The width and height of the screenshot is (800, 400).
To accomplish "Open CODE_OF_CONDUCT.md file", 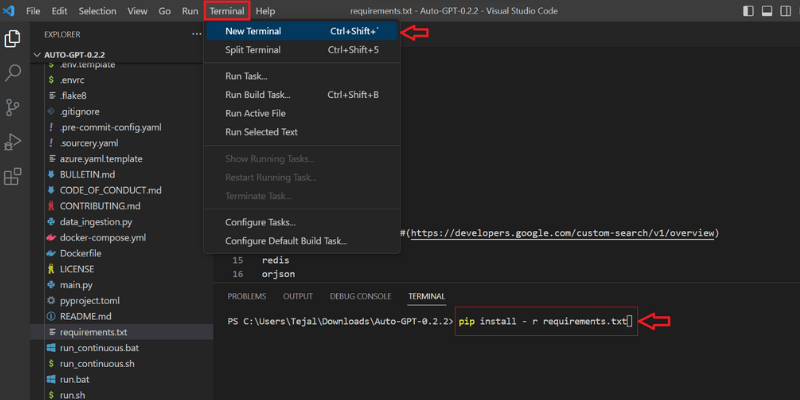I will [x=111, y=190].
